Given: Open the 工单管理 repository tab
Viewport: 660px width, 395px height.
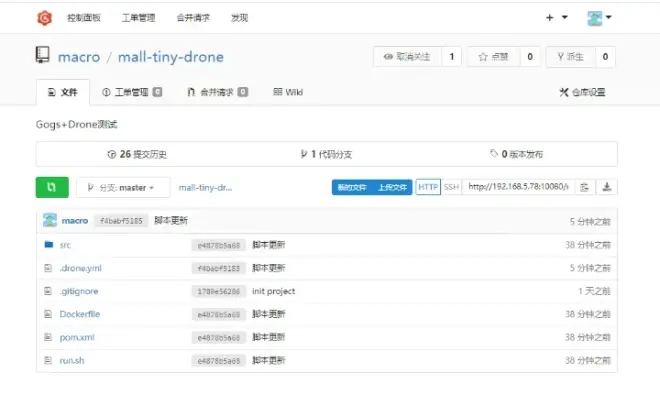Looking at the screenshot, I should point(132,92).
